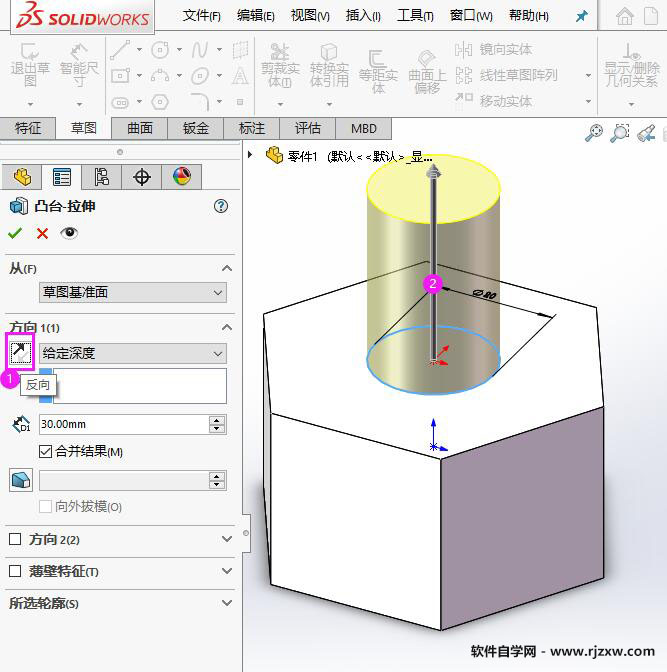Open the From (草图基准面) dropdown
The height and width of the screenshot is (672, 667).
tap(132, 292)
